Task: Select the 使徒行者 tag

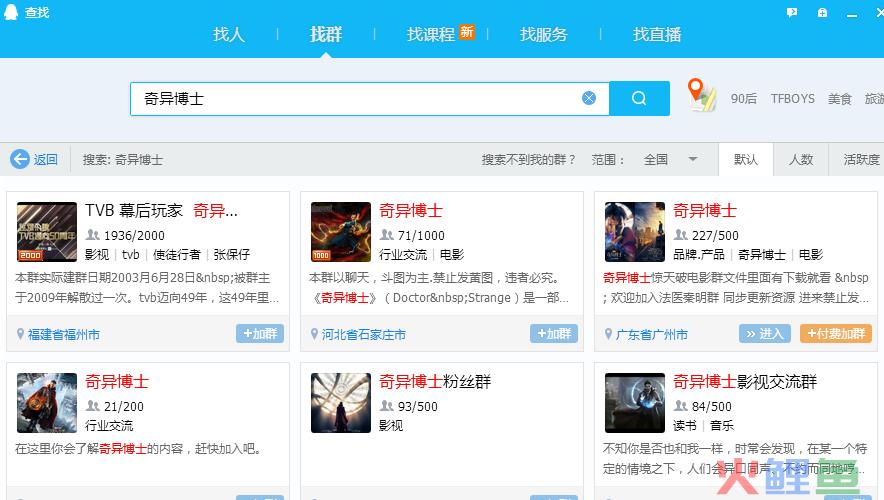Action: [x=176, y=254]
